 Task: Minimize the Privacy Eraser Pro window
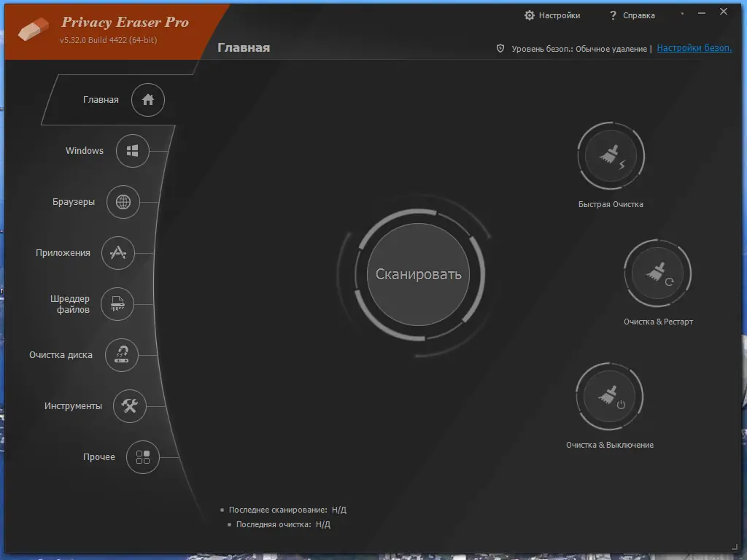(702, 13)
